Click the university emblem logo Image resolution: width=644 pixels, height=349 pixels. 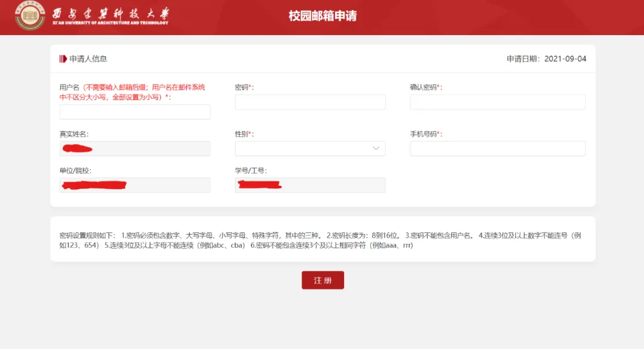(30, 16)
